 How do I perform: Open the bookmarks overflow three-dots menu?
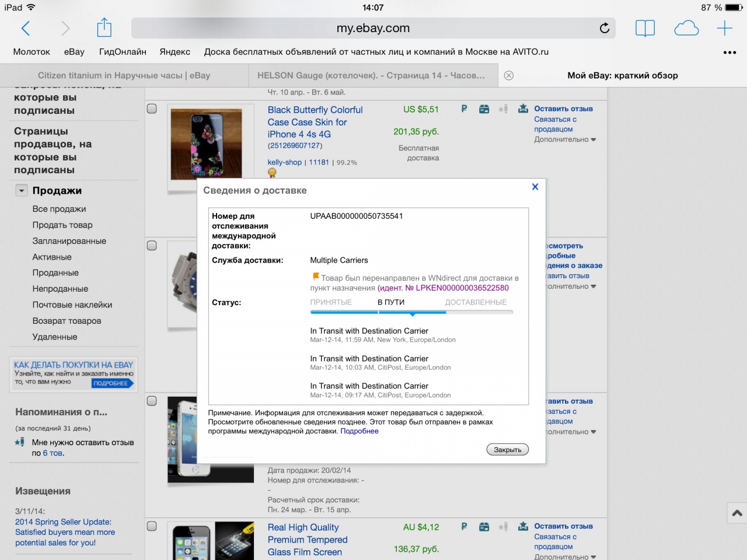click(x=729, y=52)
